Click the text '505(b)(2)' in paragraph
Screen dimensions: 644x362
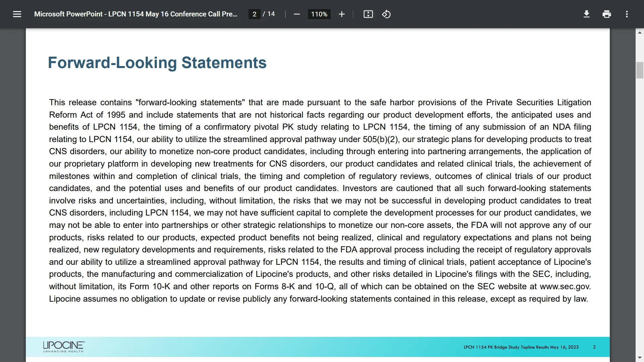(381, 139)
